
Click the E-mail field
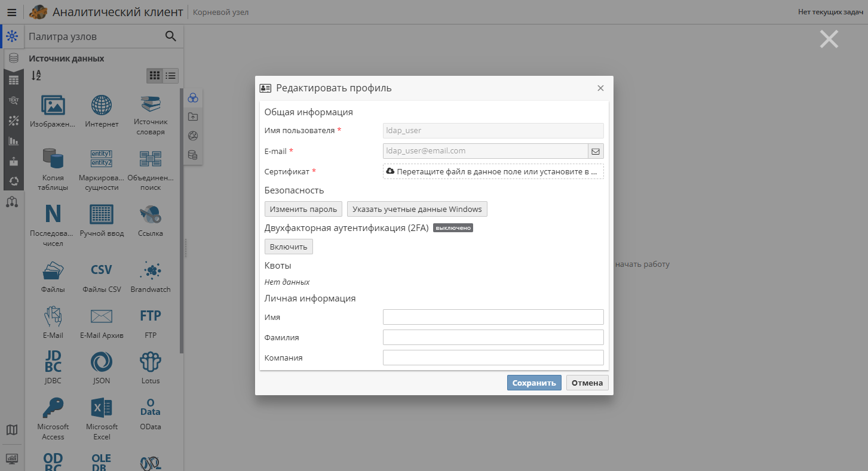485,151
